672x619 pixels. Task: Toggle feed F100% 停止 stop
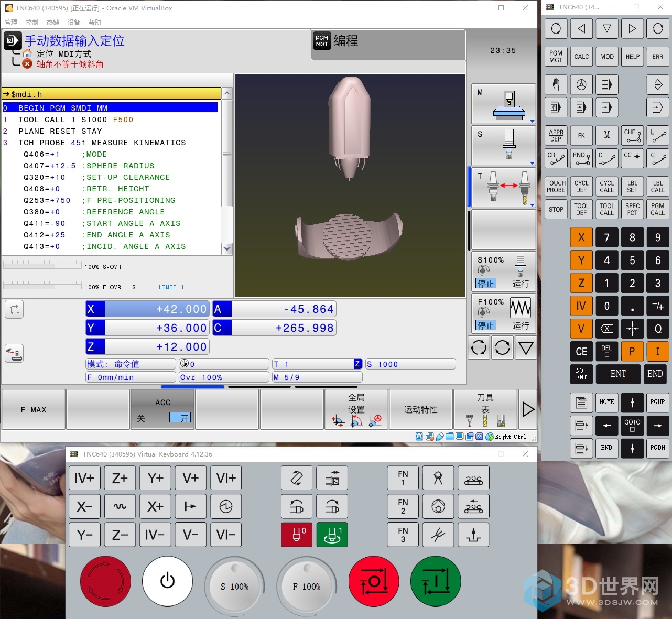coord(486,325)
